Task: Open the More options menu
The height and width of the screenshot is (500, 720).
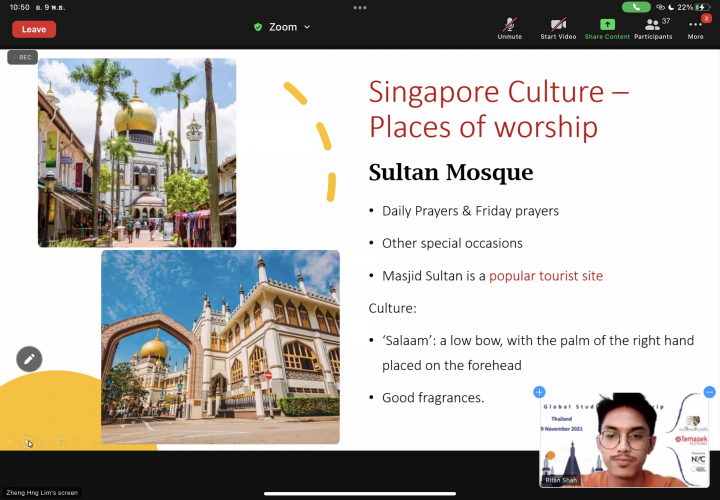Action: (695, 28)
